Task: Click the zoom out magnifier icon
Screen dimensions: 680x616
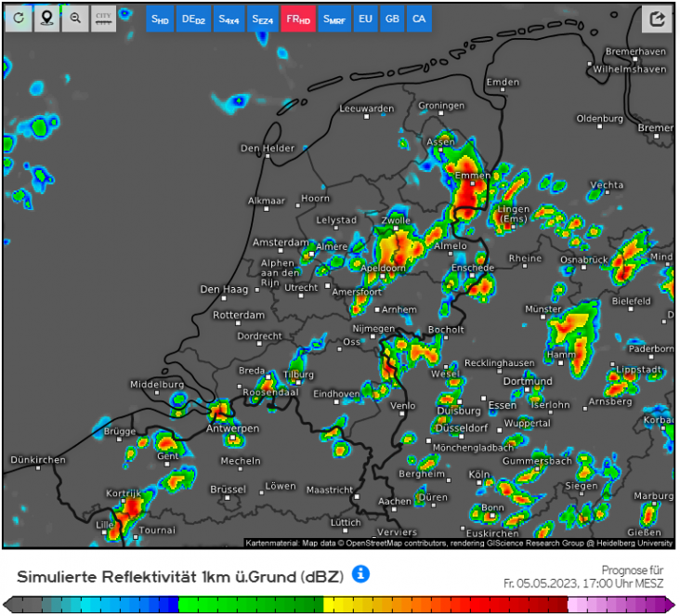Action: (x=74, y=19)
